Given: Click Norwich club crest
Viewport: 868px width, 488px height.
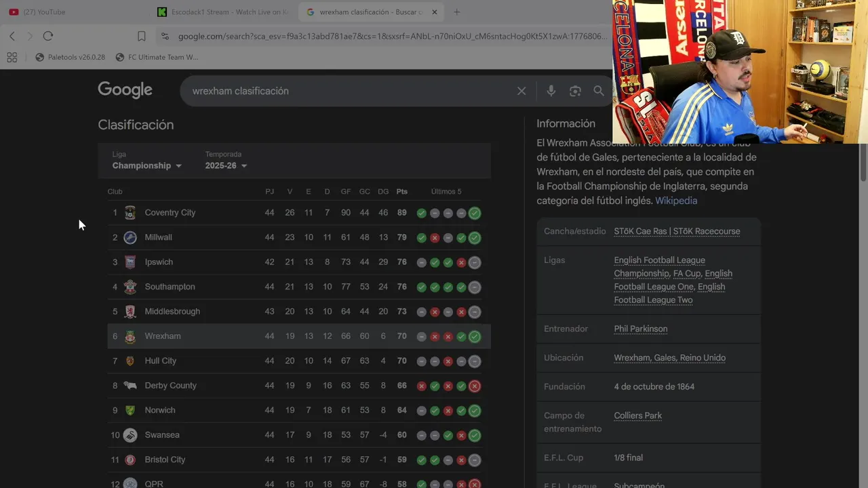Looking at the screenshot, I should [130, 411].
